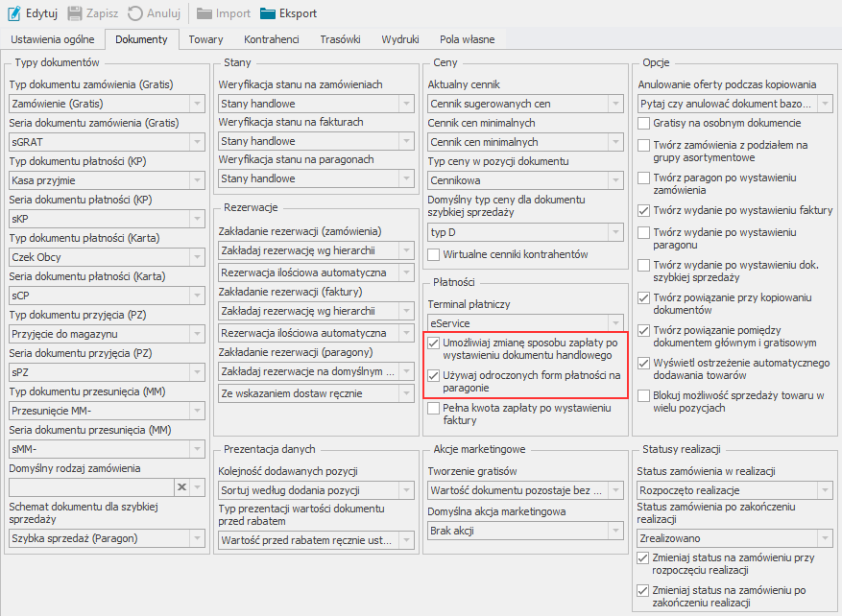
Task: Open the Terminal płatniczy eService dropdown
Action: [x=615, y=324]
